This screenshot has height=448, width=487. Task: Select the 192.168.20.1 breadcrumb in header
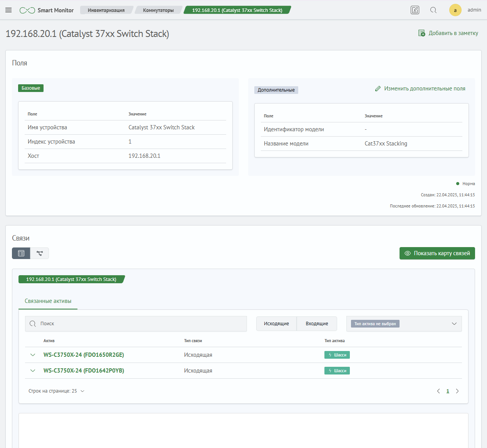click(237, 10)
